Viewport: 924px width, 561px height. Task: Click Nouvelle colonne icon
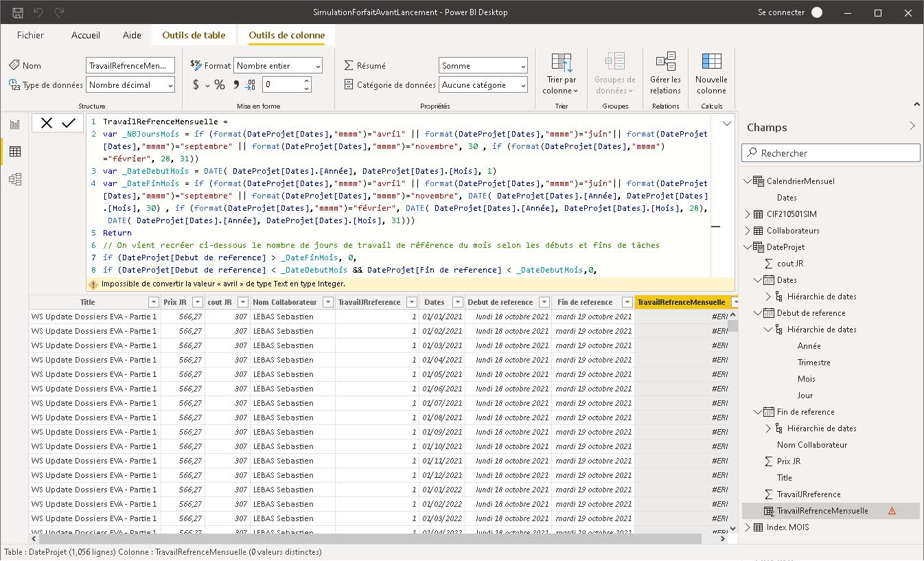pos(711,62)
